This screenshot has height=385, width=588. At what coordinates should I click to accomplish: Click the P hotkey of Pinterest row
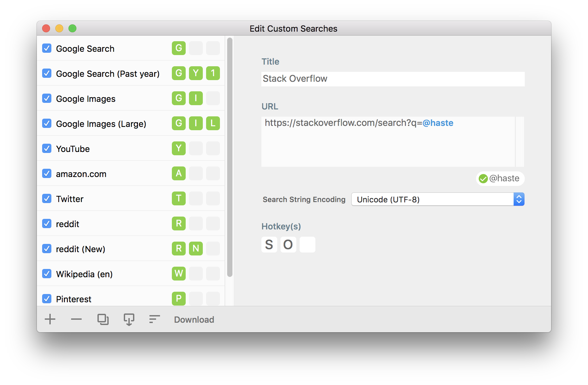tap(179, 299)
